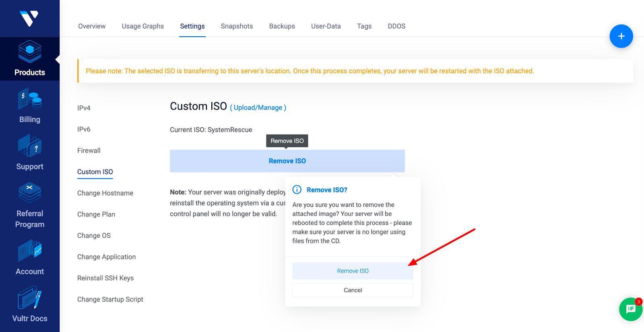The width and height of the screenshot is (644, 332).
Task: Select Custom ISO in settings menu
Action: coord(95,172)
